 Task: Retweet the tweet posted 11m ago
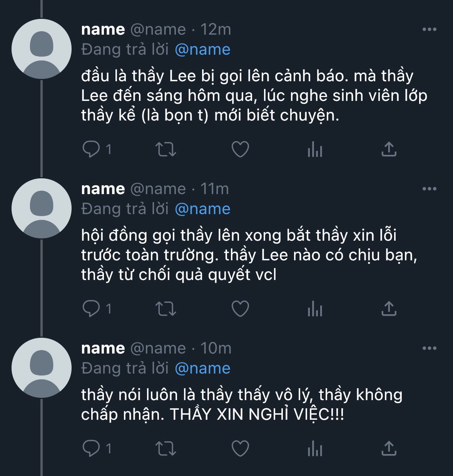165,309
